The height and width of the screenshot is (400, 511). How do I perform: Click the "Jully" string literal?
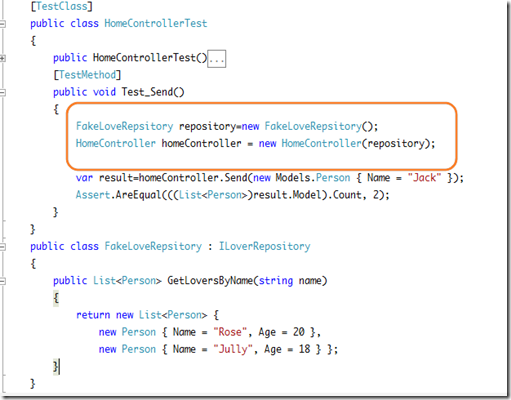pos(233,349)
